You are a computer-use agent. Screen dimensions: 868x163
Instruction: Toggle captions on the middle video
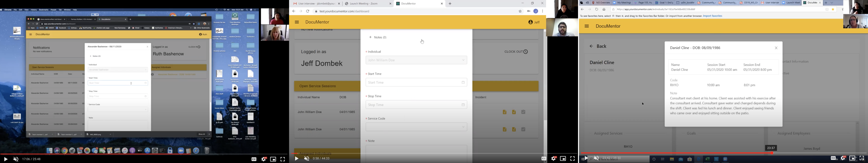point(544,159)
